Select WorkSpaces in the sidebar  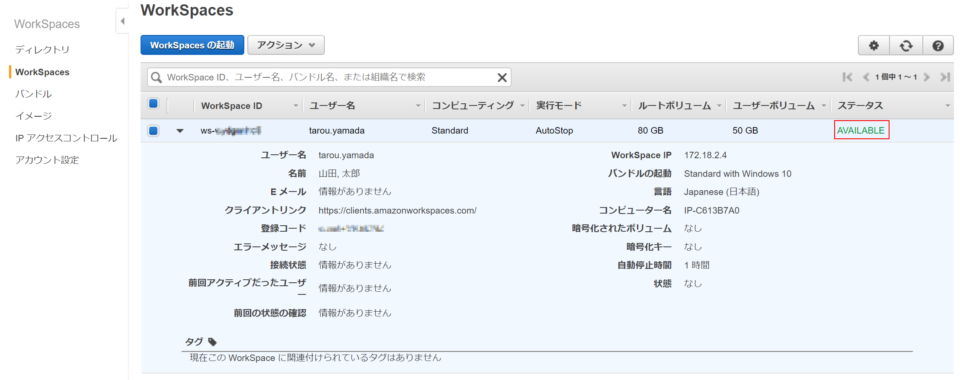pyautogui.click(x=42, y=72)
